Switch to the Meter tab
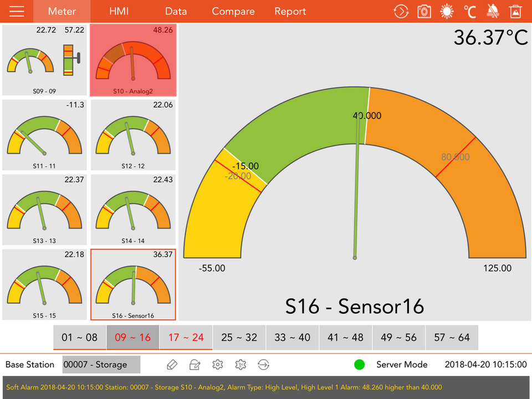Viewport: 532px width, 399px height. (x=62, y=11)
